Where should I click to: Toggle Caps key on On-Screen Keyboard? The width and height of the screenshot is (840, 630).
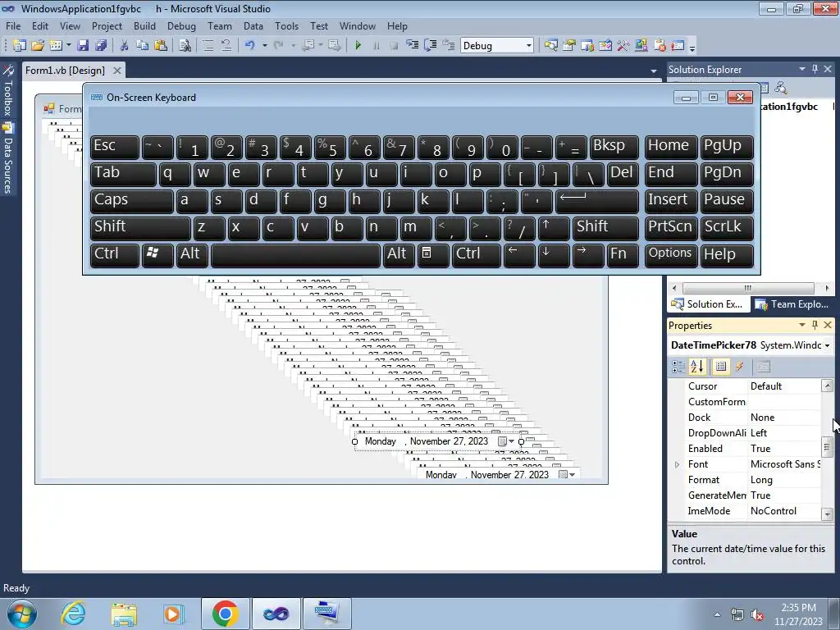(x=132, y=200)
